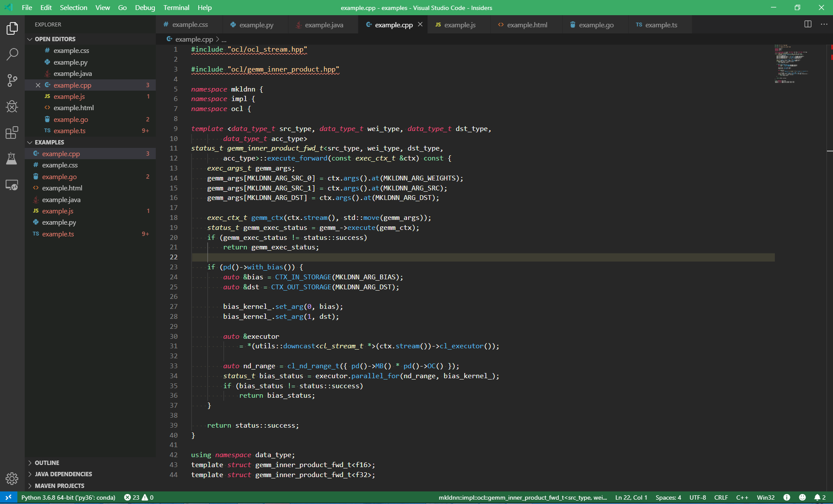This screenshot has width=833, height=504.
Task: Open the Debug view bug icon
Action: [12, 106]
